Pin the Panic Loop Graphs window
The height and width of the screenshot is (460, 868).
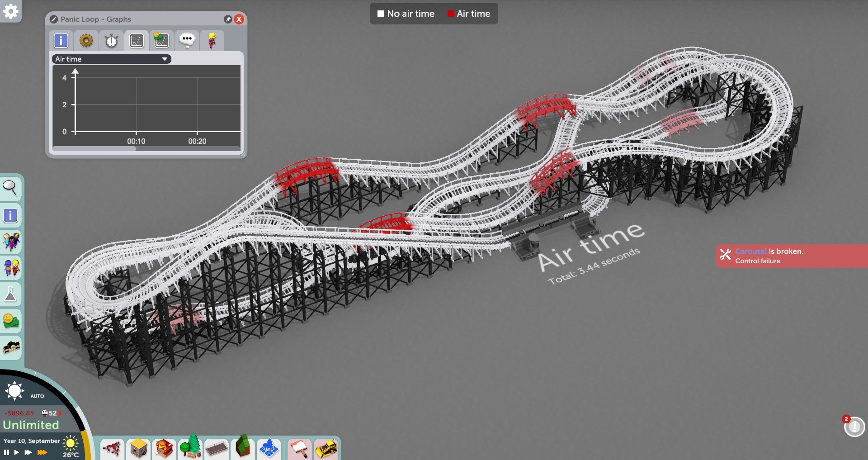(228, 19)
